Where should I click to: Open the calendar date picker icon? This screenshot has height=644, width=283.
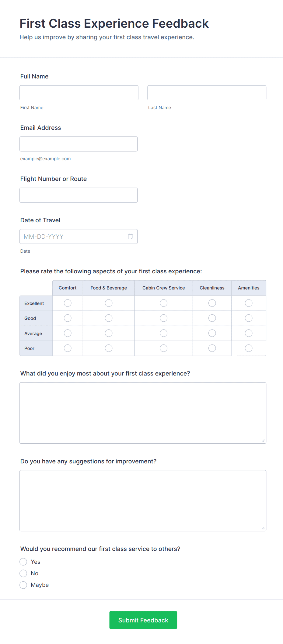pyautogui.click(x=131, y=237)
